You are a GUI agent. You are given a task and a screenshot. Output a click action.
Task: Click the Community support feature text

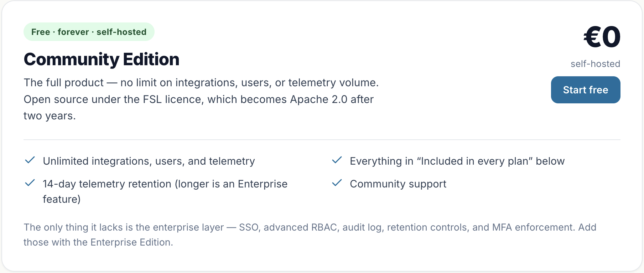(x=398, y=184)
